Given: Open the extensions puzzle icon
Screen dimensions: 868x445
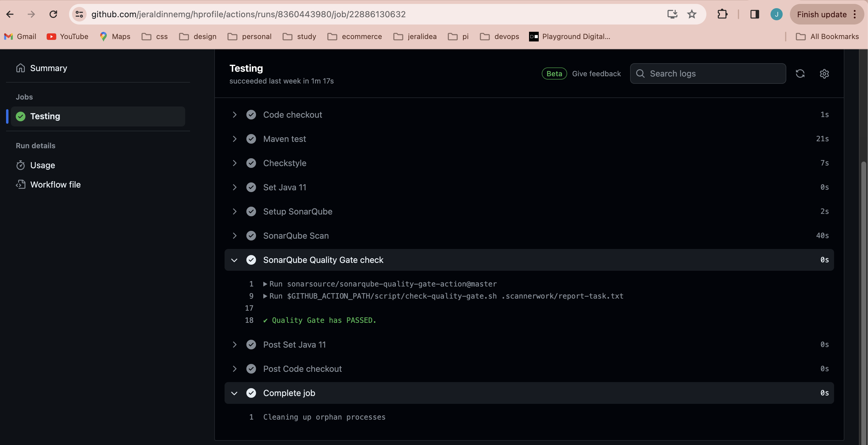Looking at the screenshot, I should (722, 14).
